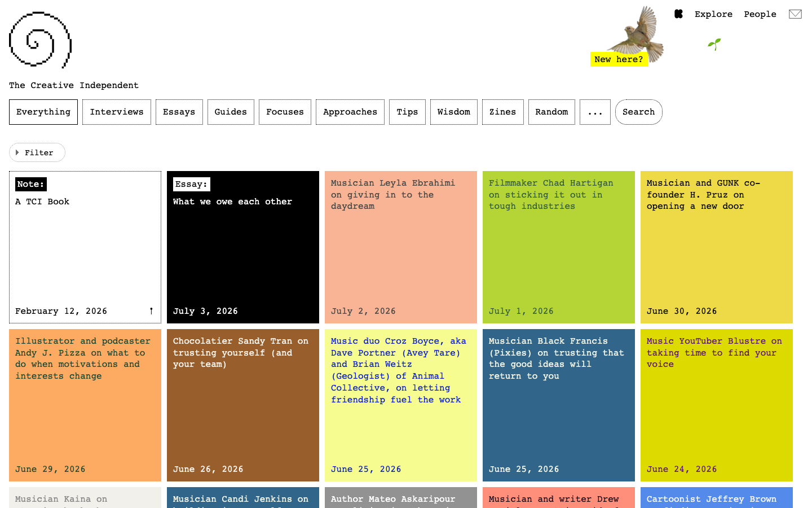Open the envelope mail icon
This screenshot has width=812, height=508.
(795, 14)
